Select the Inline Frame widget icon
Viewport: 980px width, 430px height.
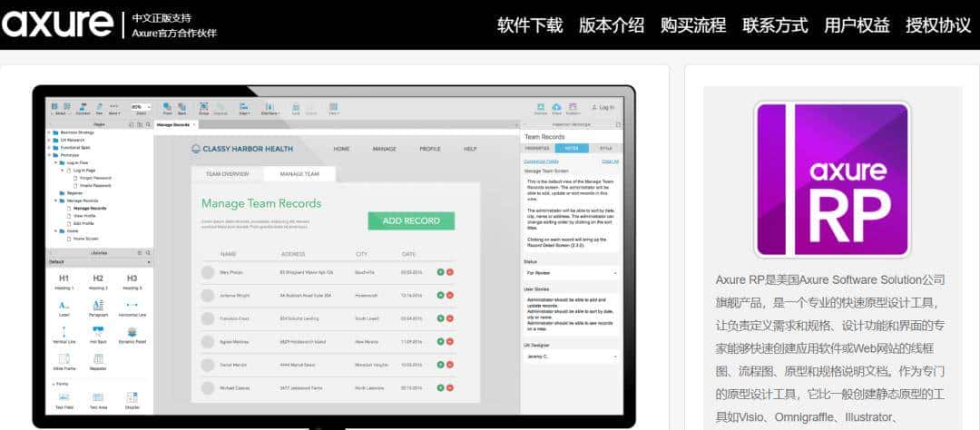64,358
